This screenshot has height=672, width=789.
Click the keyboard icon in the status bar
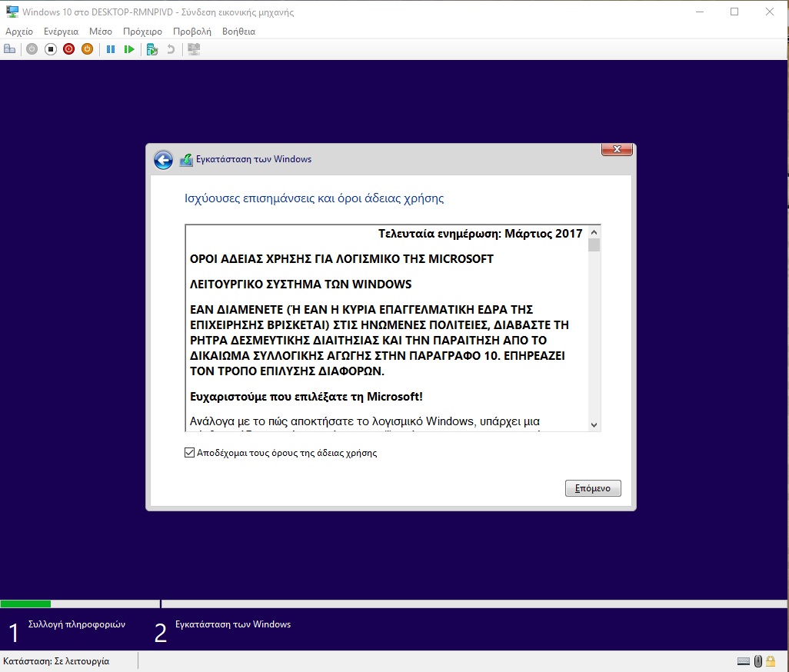point(743,661)
